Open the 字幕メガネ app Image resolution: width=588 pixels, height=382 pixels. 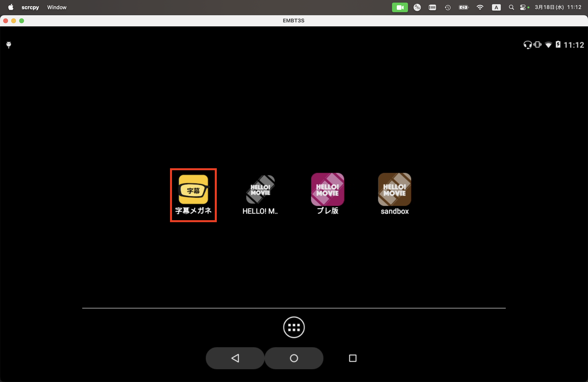tap(193, 190)
